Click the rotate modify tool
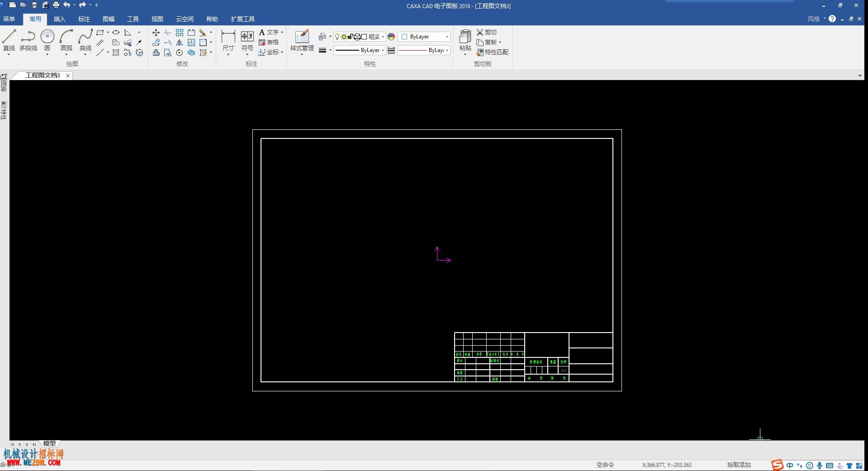This screenshot has width=868, height=471. pyautogui.click(x=180, y=52)
